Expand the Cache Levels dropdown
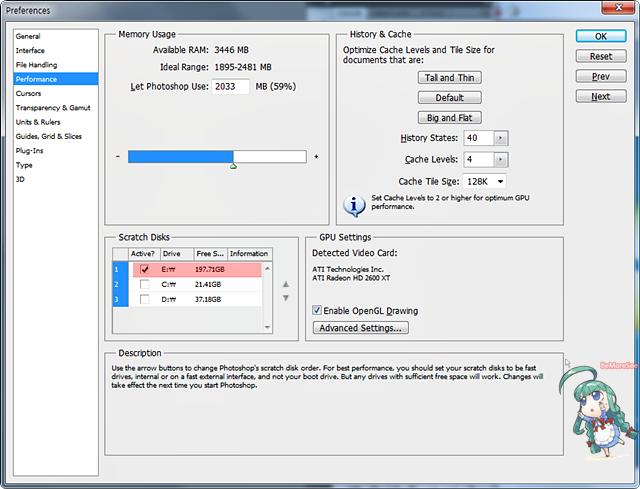640x489 pixels. [x=500, y=160]
